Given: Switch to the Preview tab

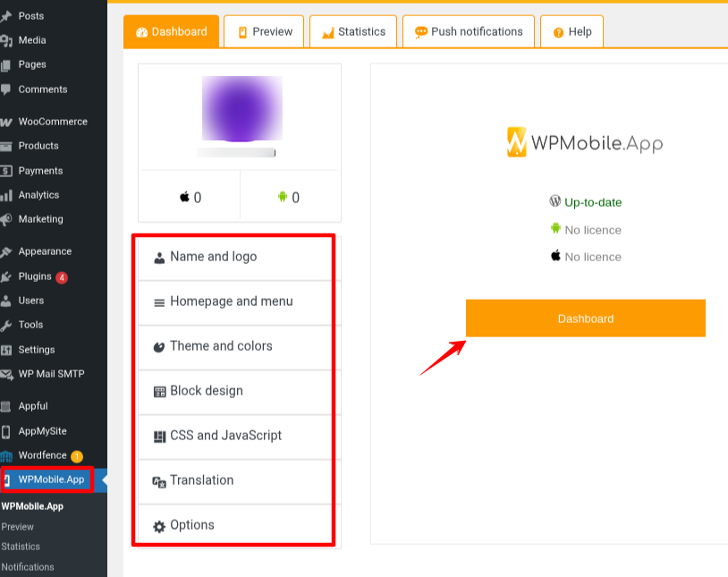Looking at the screenshot, I should 264,31.
